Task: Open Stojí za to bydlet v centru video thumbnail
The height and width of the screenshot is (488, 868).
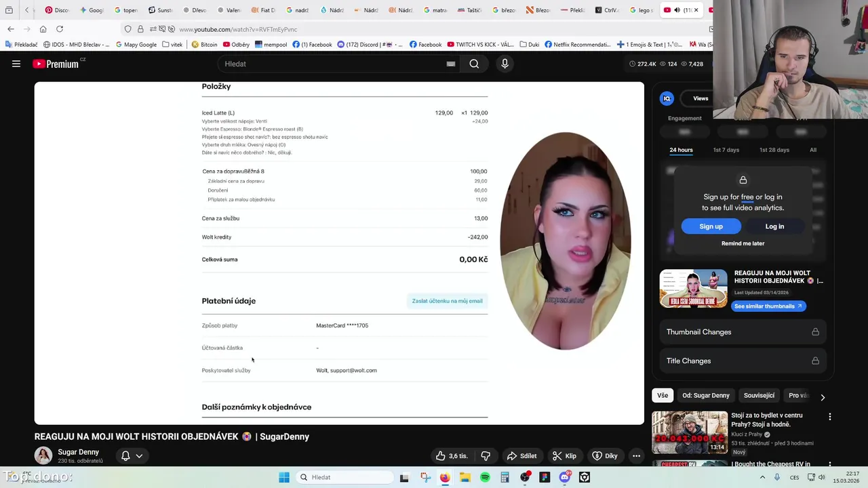Action: (x=690, y=432)
